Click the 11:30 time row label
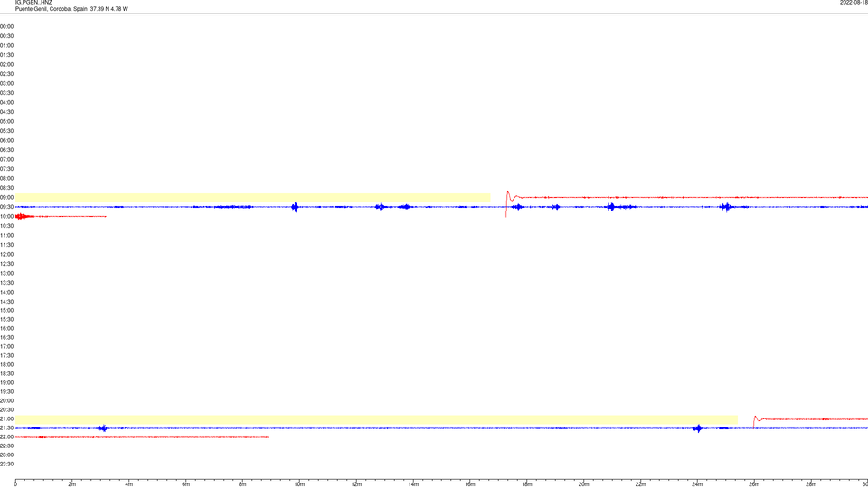 coord(6,245)
